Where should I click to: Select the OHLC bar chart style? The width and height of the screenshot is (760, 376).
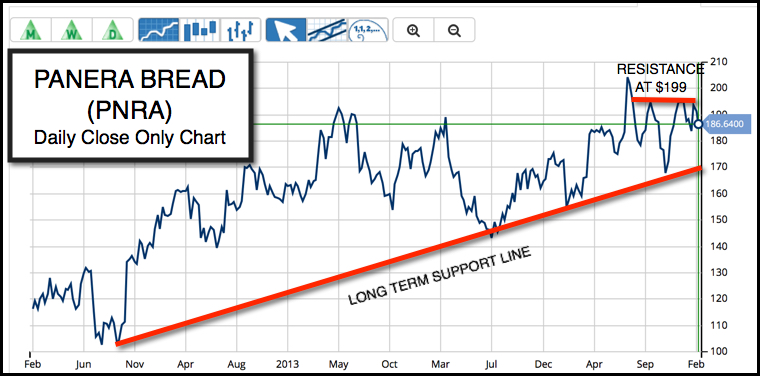pos(240,30)
